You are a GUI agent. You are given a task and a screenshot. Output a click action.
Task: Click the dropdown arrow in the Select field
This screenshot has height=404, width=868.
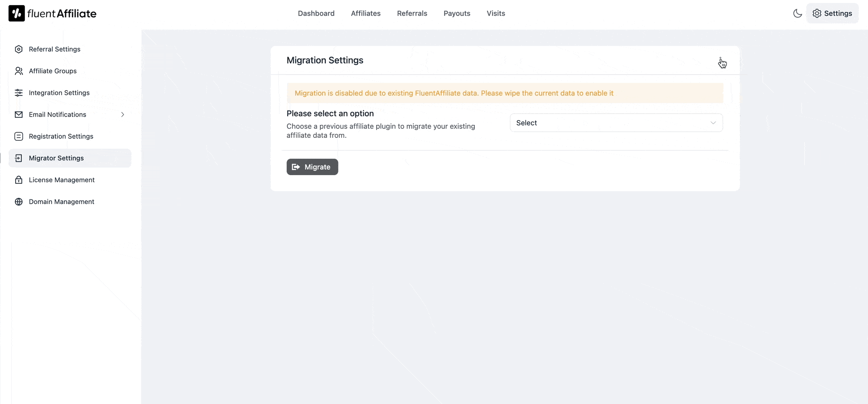pyautogui.click(x=713, y=123)
